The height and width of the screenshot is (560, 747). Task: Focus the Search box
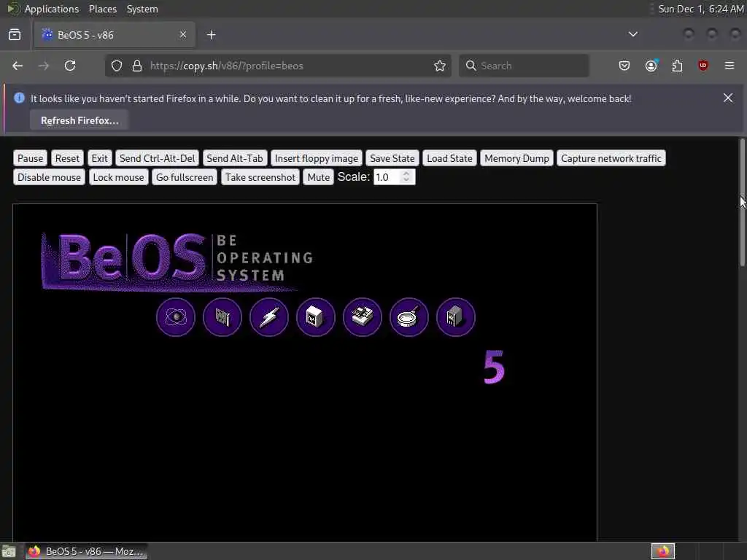[x=524, y=66]
